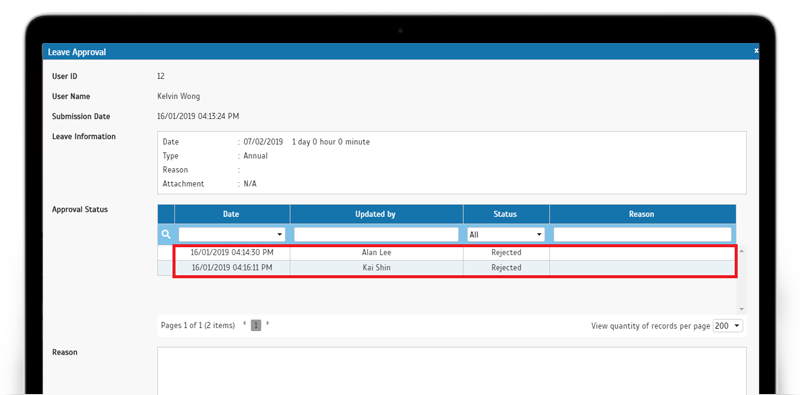Sort by the Status column header

coord(506,214)
